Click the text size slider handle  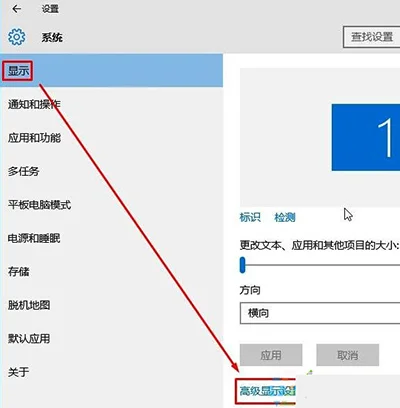click(243, 265)
